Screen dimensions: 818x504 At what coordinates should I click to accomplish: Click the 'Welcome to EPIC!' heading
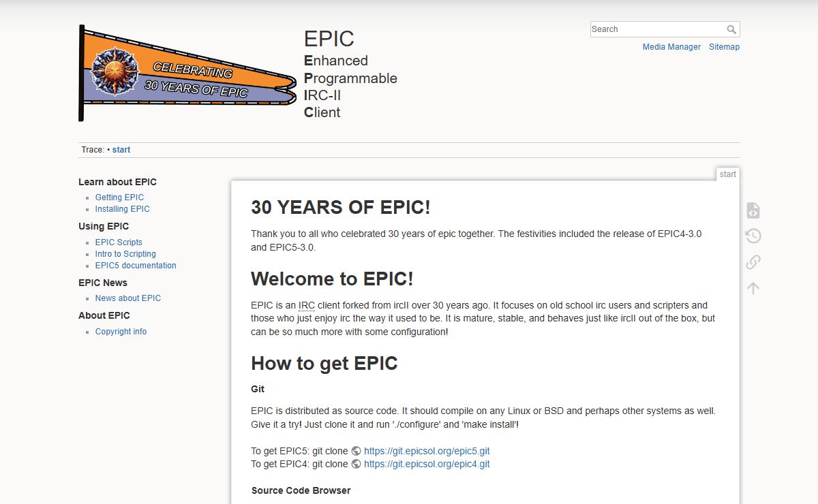coord(332,279)
